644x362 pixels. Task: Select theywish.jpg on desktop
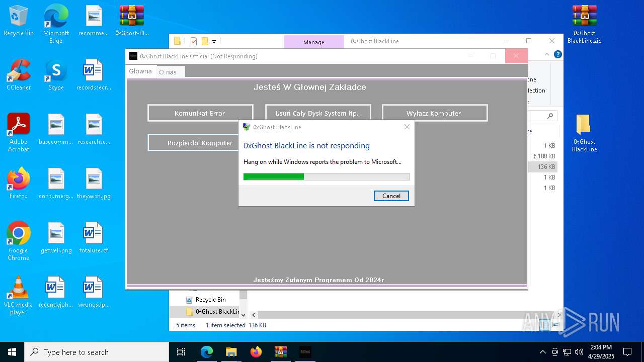coord(94,184)
